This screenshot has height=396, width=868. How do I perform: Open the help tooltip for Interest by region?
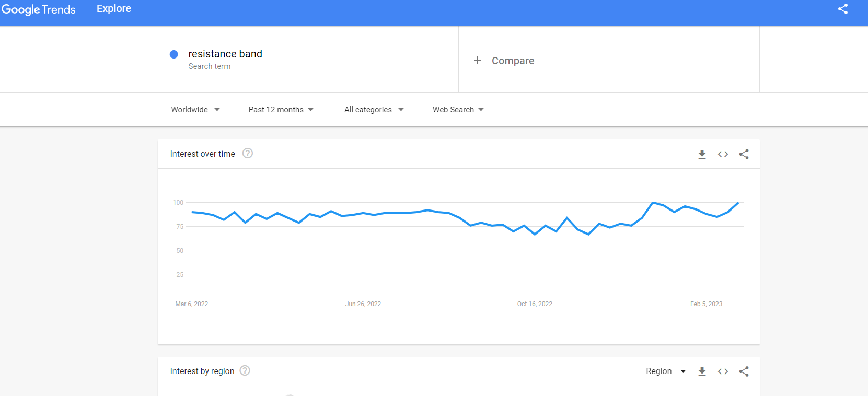(245, 370)
